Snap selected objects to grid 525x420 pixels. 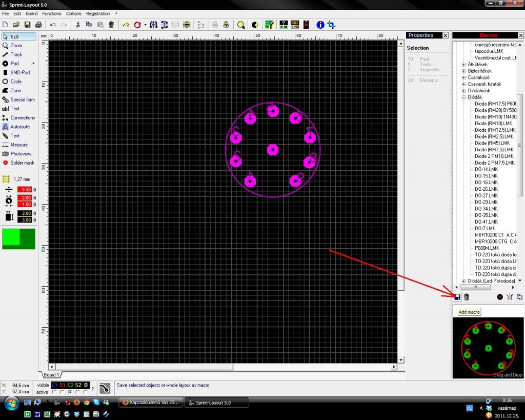pos(187,25)
